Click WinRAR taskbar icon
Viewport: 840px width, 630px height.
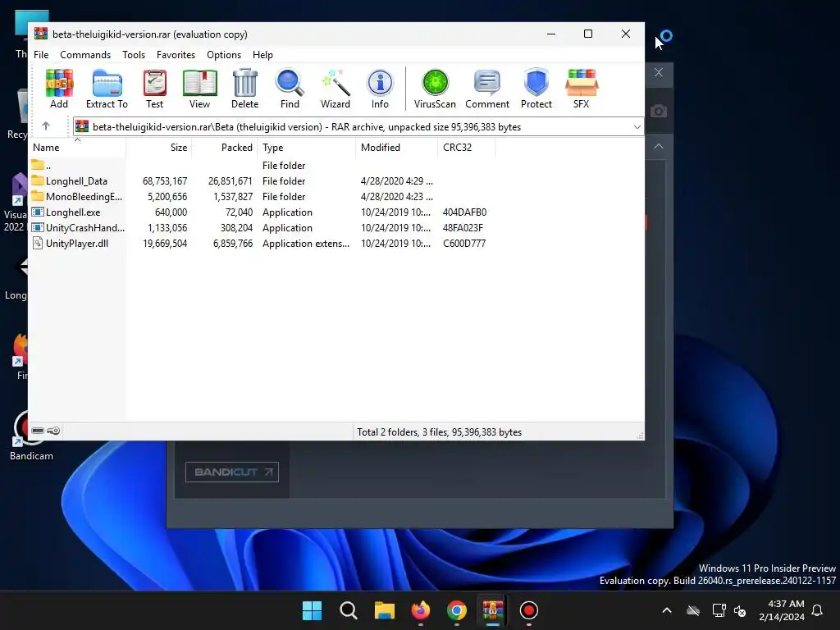click(x=493, y=610)
